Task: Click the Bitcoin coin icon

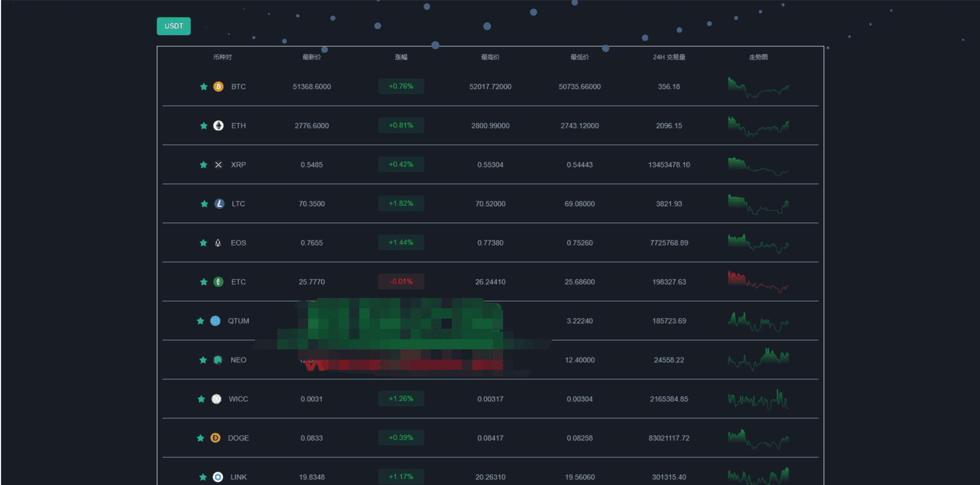Action: click(x=218, y=87)
